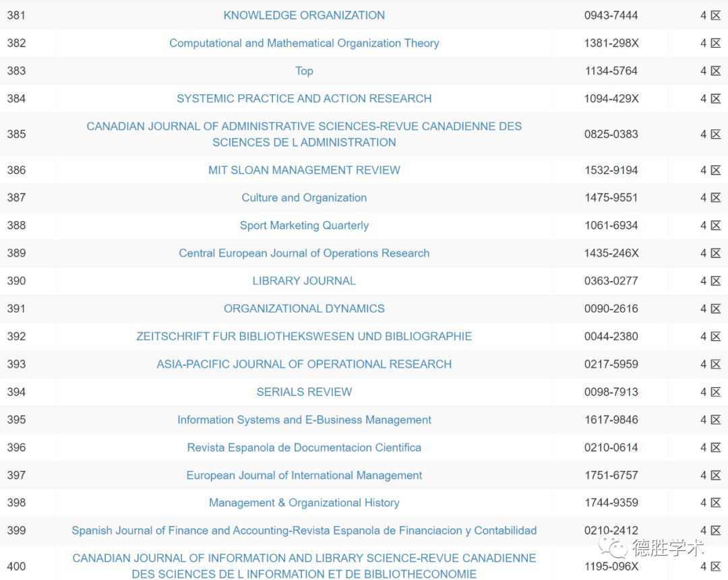This screenshot has width=728, height=580.
Task: Select row number 390
Action: pos(16,281)
